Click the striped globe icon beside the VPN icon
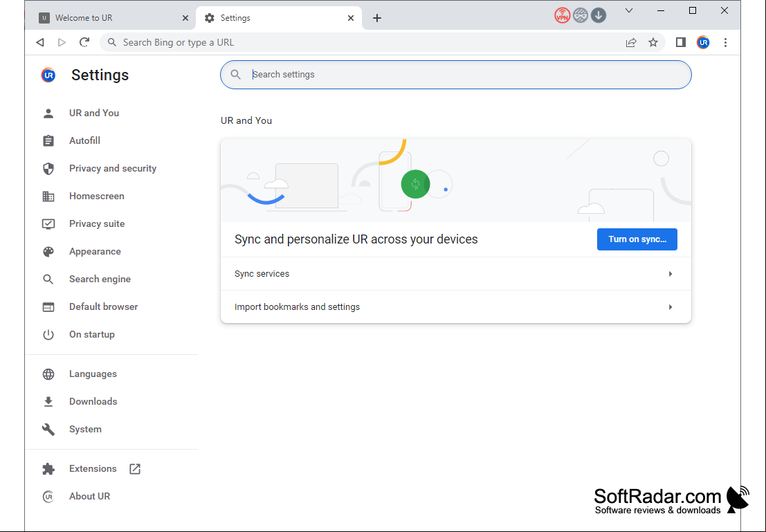Image resolution: width=766 pixels, height=532 pixels. [581, 16]
